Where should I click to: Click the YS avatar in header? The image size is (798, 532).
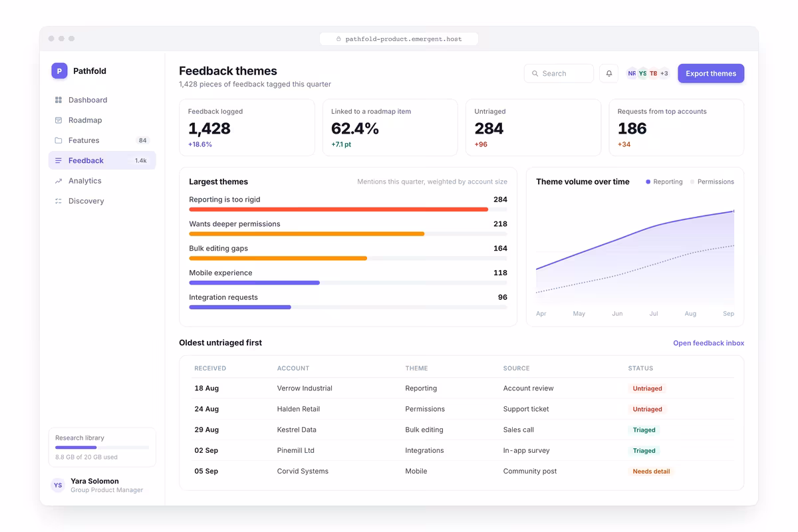[642, 73]
